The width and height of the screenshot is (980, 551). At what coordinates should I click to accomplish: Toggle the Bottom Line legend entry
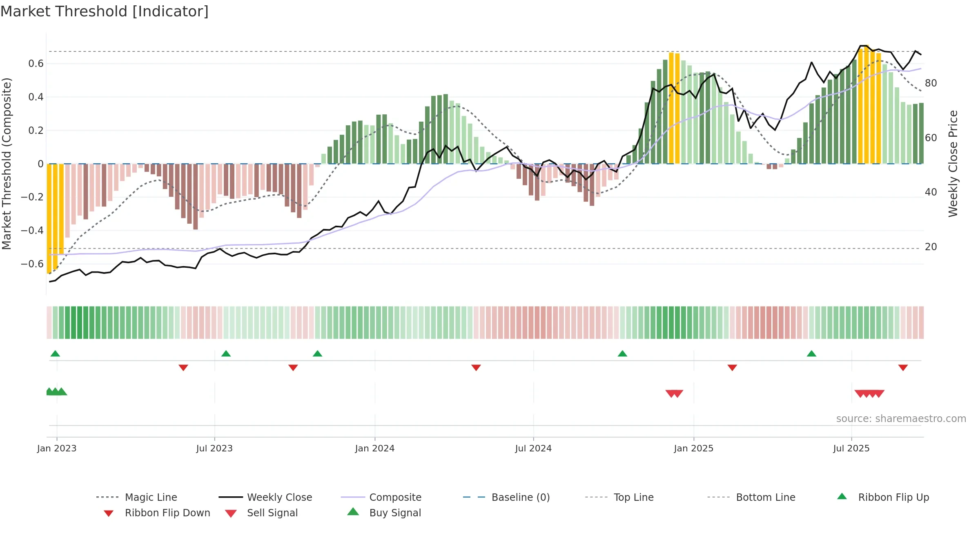pyautogui.click(x=751, y=497)
